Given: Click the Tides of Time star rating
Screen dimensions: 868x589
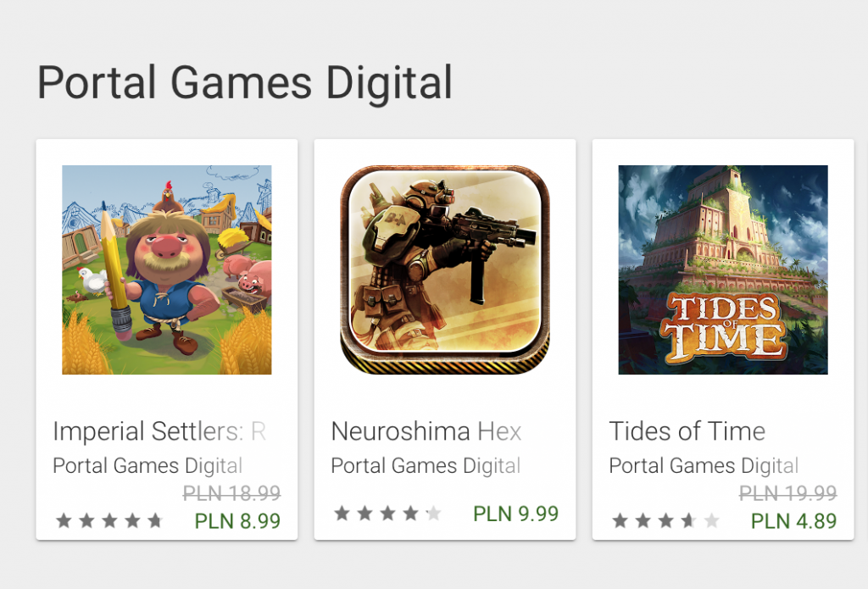Looking at the screenshot, I should [665, 520].
